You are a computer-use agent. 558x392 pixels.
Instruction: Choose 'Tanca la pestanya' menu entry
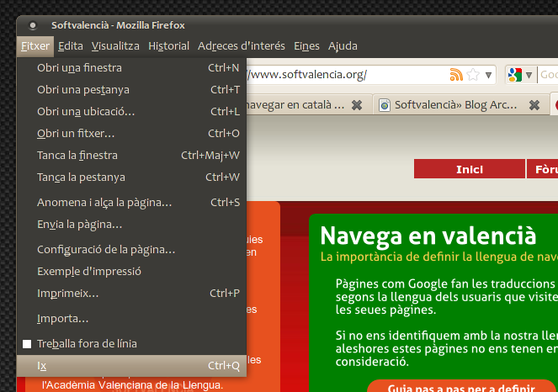pyautogui.click(x=131, y=177)
